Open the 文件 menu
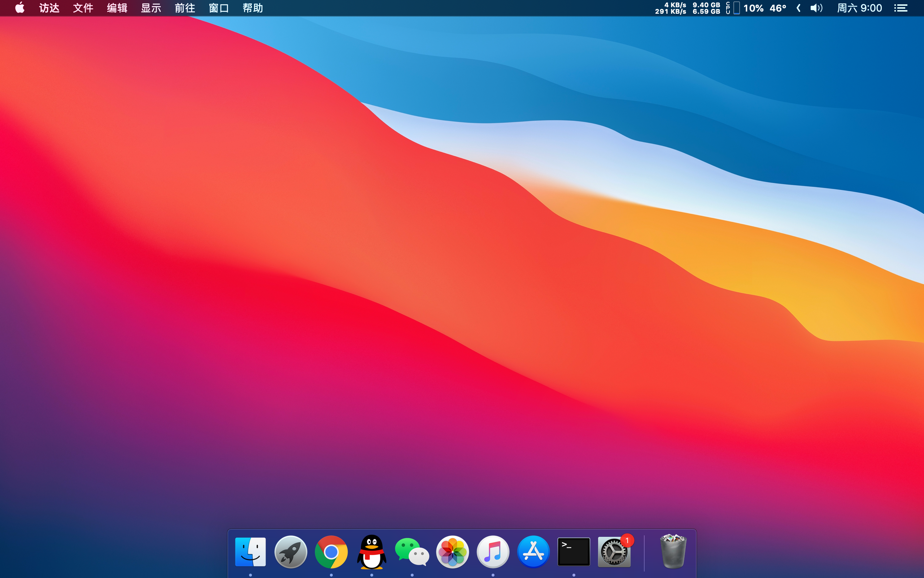 (83, 8)
